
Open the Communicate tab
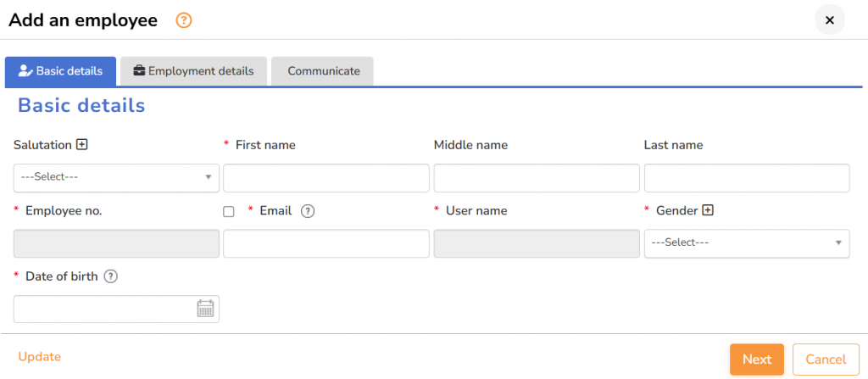coord(323,71)
